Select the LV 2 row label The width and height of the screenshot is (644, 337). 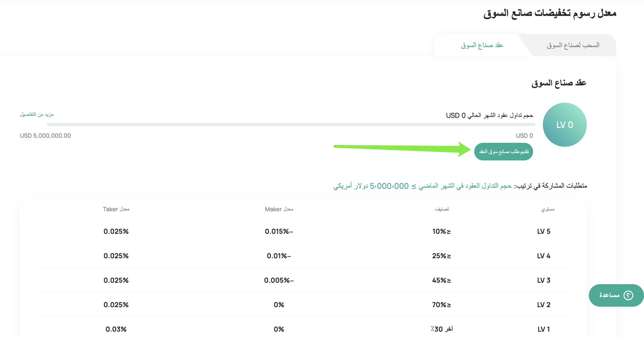(x=544, y=305)
